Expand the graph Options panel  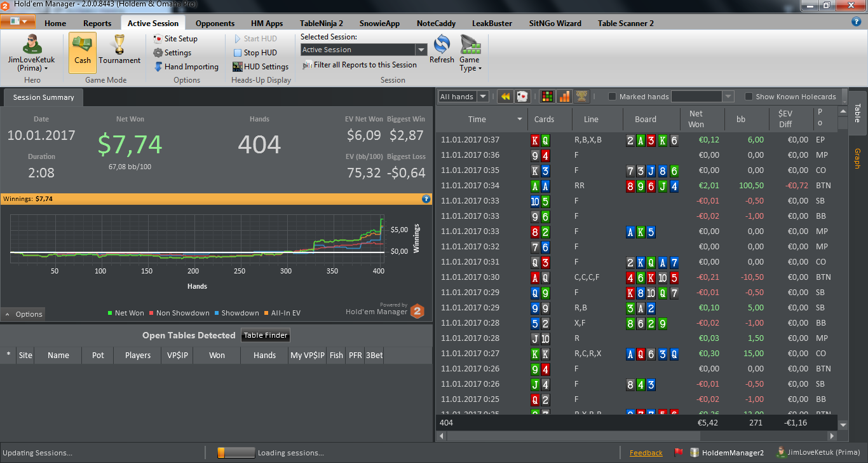point(24,314)
